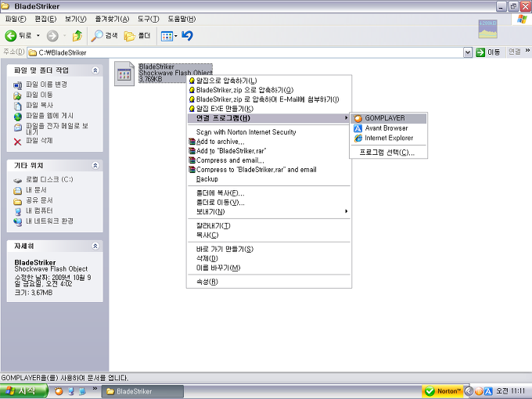
Task: Click the publish file to web icon
Action: 18,117
